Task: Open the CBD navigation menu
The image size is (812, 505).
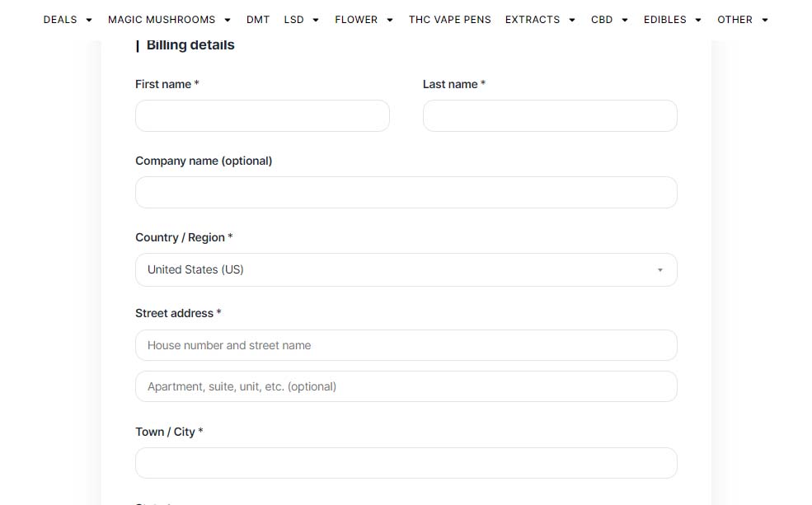Action: pyautogui.click(x=602, y=20)
